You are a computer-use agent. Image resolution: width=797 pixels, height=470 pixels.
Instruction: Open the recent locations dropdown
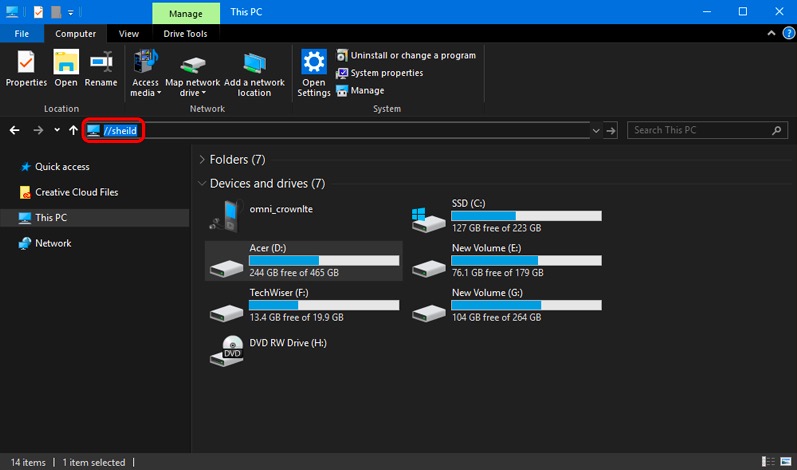pos(57,130)
